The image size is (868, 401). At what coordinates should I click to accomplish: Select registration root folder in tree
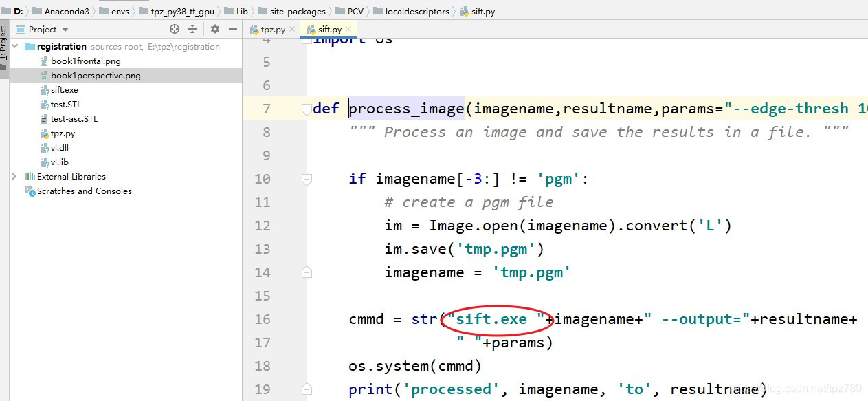click(62, 47)
